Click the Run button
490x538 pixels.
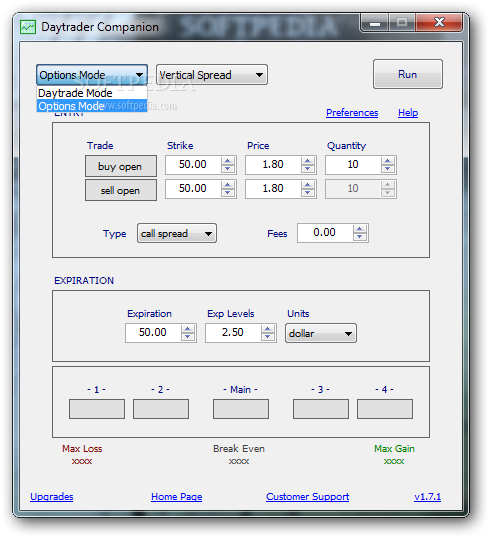[x=408, y=74]
